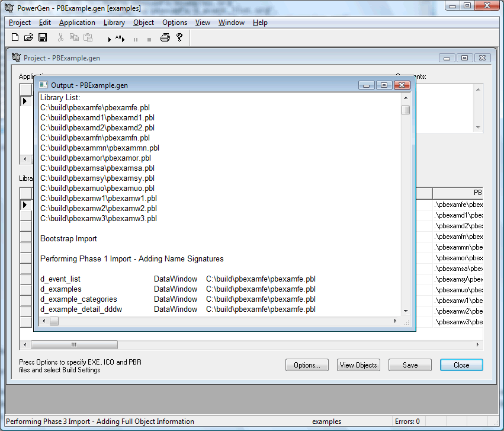This screenshot has width=504, height=431.
Task: Click C:\build\pbexamfn\pbexamfn.pbl in Library List
Action: 95,138
